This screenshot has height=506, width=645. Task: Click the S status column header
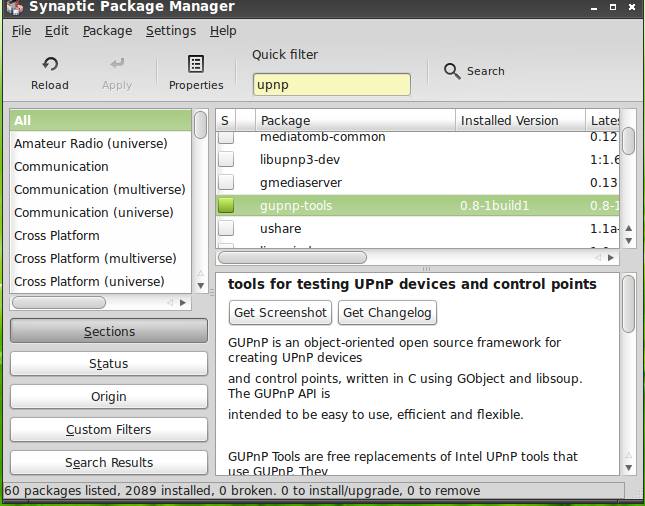(226, 120)
